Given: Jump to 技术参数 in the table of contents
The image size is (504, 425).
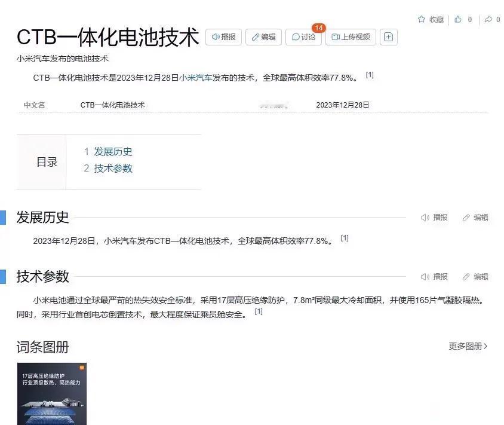Looking at the screenshot, I should [113, 168].
